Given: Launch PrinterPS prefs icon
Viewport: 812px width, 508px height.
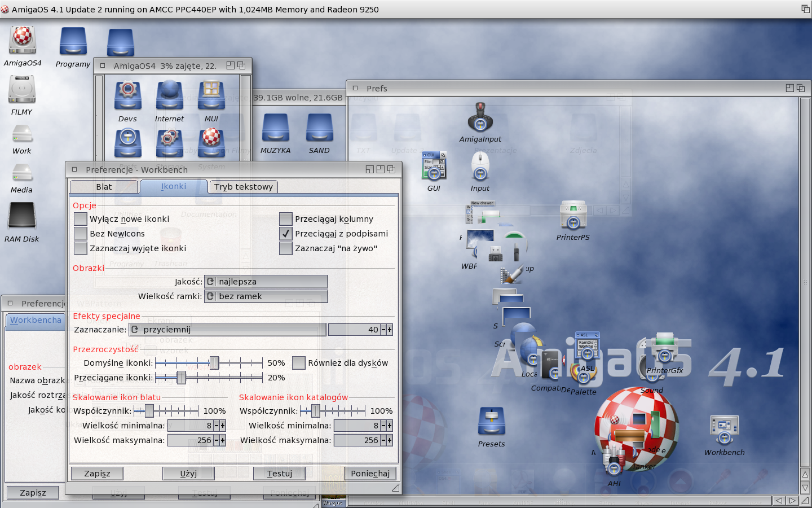Looking at the screenshot, I should click(x=573, y=215).
